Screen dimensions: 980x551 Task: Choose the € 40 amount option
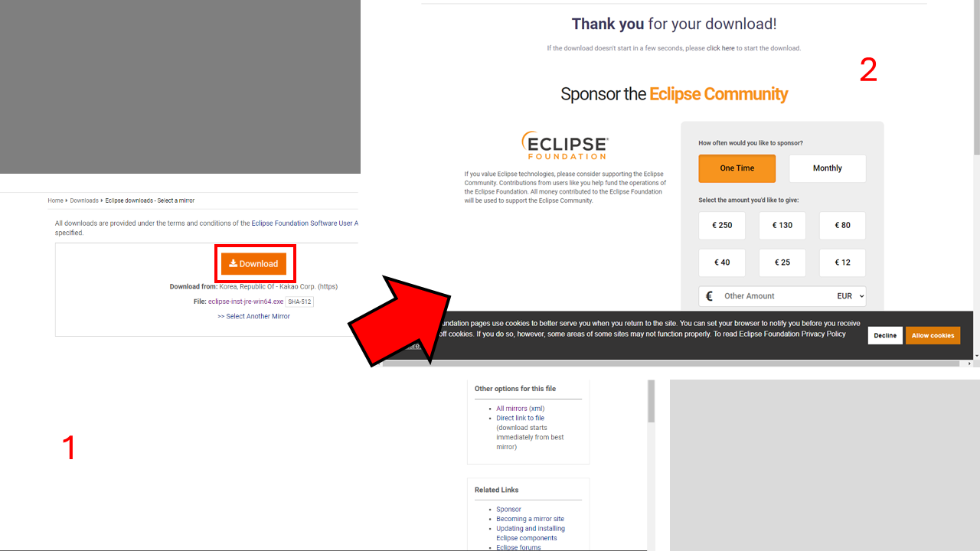tap(722, 262)
